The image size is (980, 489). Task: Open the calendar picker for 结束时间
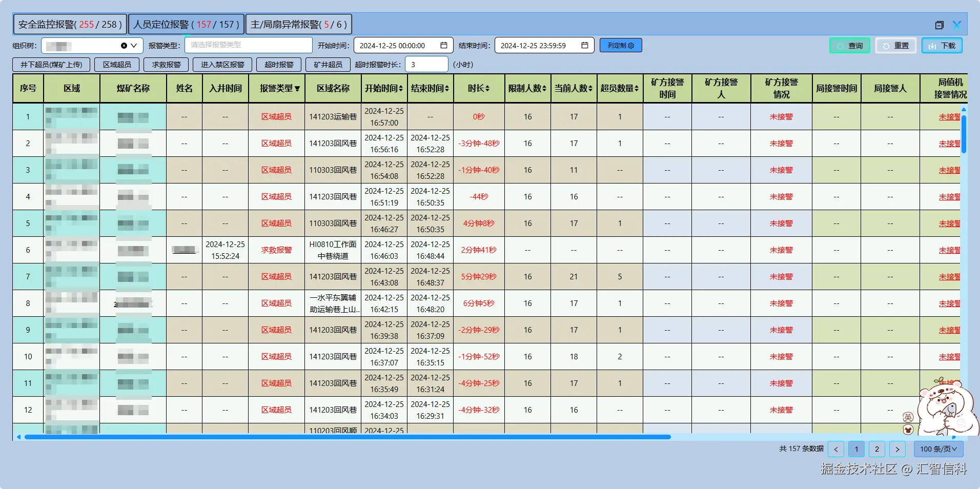point(585,46)
